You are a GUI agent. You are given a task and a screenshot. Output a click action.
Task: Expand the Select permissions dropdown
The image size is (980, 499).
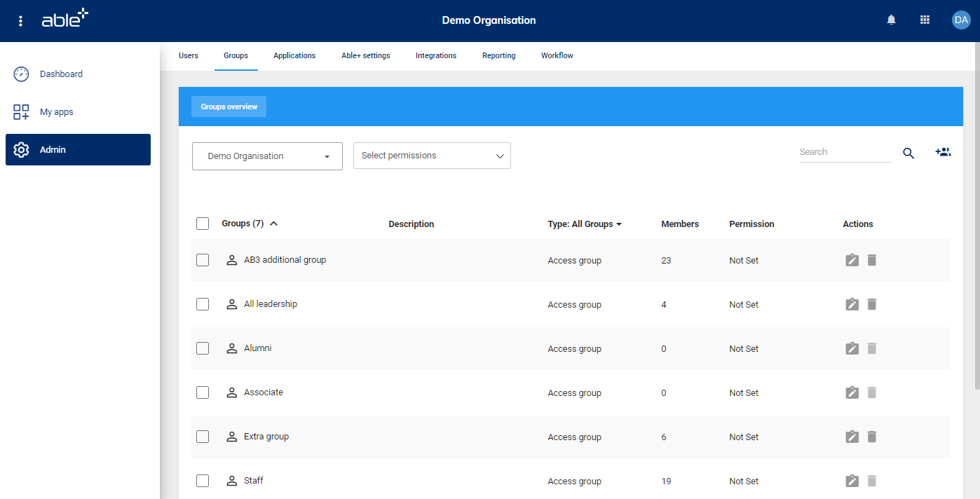(432, 156)
